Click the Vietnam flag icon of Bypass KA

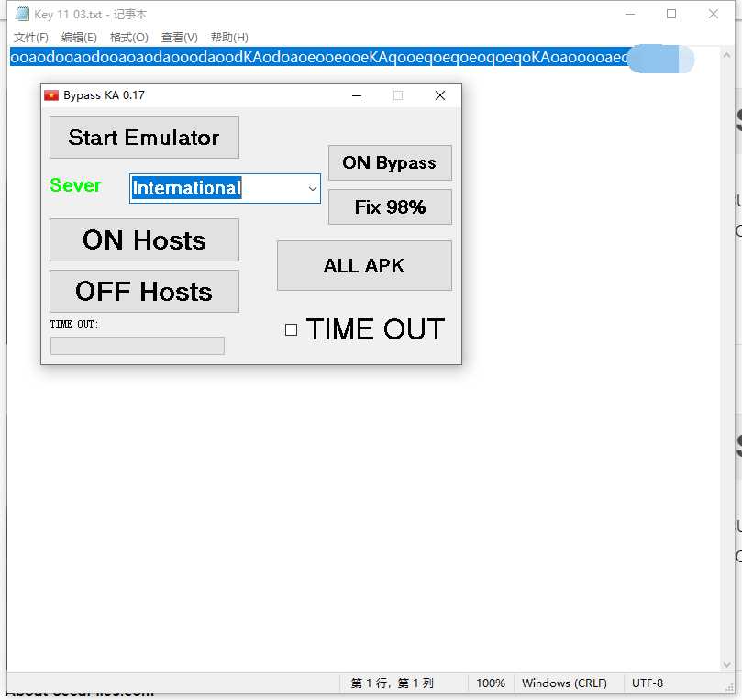click(51, 95)
